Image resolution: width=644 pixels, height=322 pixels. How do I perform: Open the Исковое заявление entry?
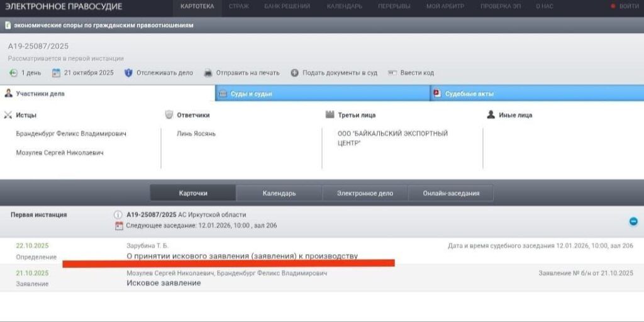pos(164,283)
